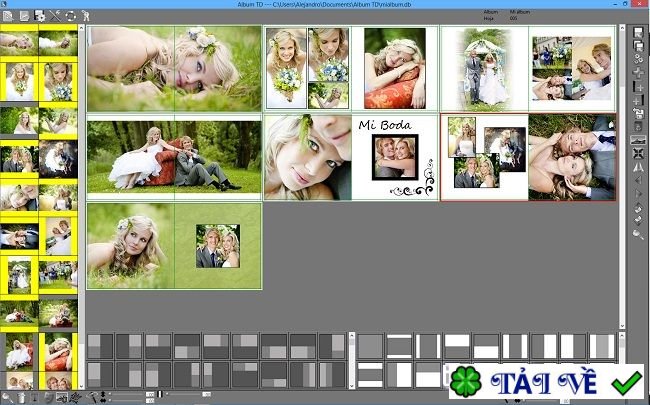The width and height of the screenshot is (650, 405).
Task: Click the 005 page number text
Action: pyautogui.click(x=514, y=18)
